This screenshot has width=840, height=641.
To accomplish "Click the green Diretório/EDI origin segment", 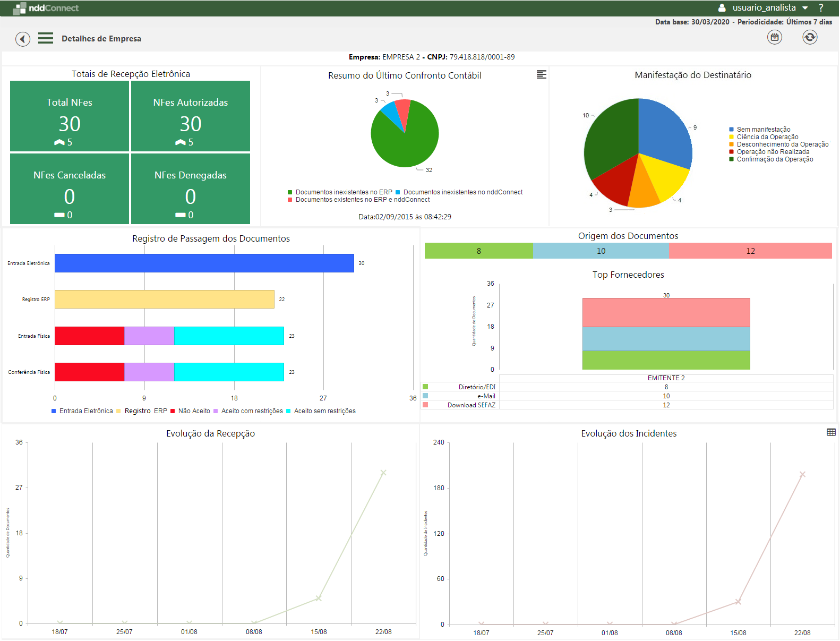I will point(478,251).
